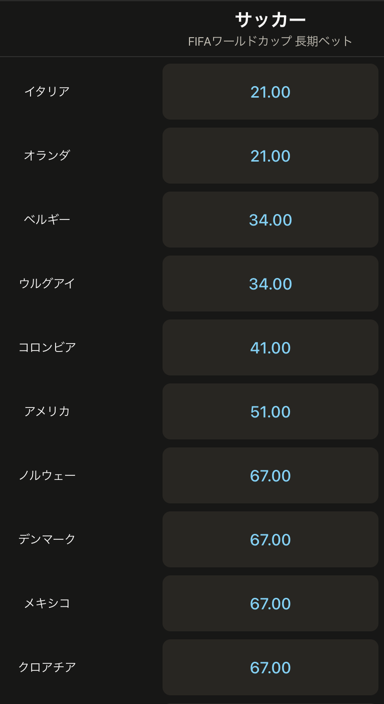This screenshot has height=704, width=384.
Task: Click the サッカー header title
Action: click(x=270, y=20)
